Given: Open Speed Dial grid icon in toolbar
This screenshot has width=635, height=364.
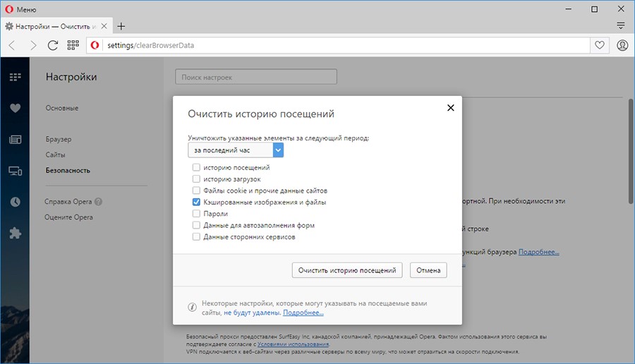Looking at the screenshot, I should click(x=73, y=45).
